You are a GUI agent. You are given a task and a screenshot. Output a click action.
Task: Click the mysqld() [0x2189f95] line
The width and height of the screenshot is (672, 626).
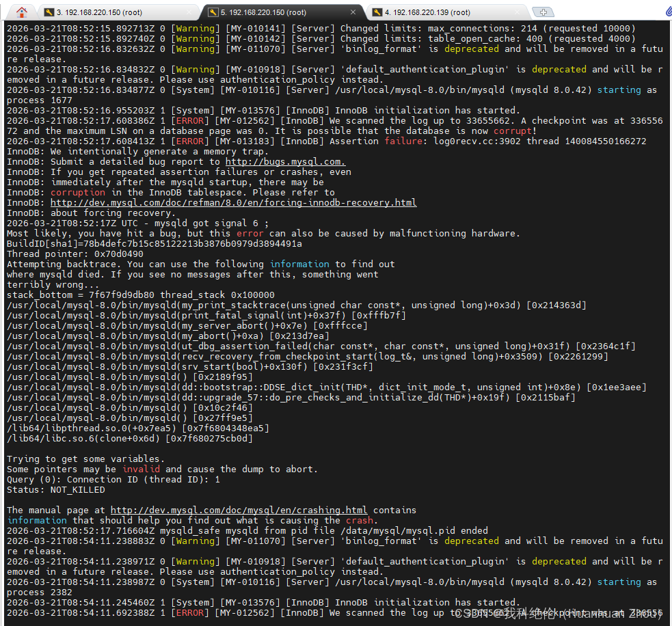coord(130,377)
